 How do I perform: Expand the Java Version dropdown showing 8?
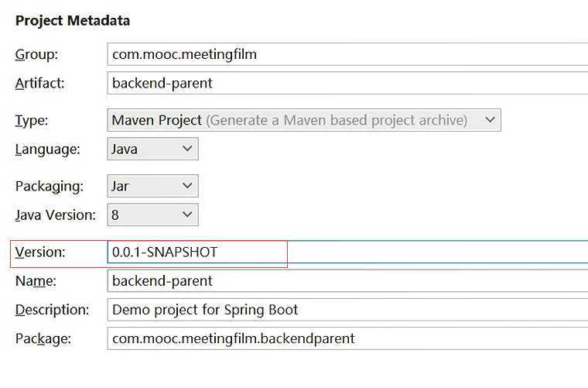[x=152, y=215]
